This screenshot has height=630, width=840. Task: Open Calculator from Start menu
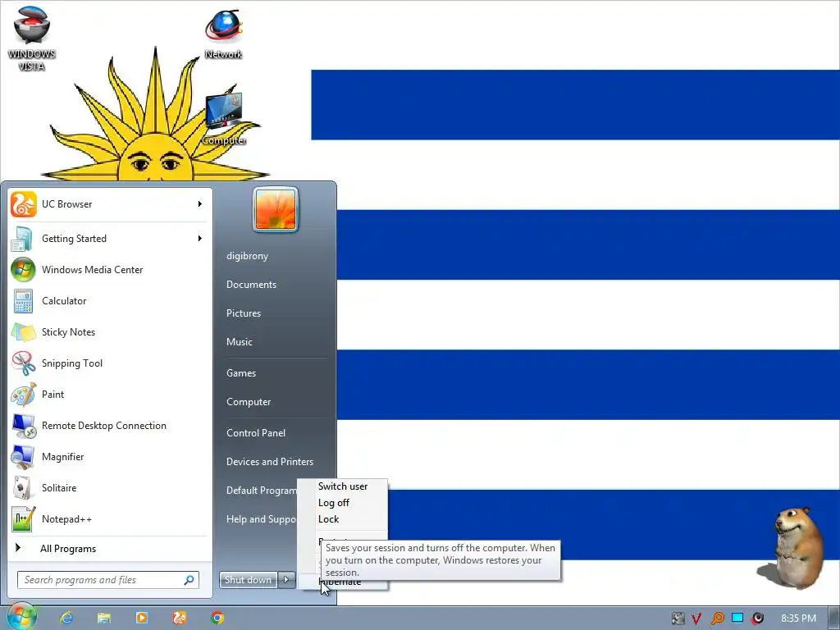(x=109, y=300)
